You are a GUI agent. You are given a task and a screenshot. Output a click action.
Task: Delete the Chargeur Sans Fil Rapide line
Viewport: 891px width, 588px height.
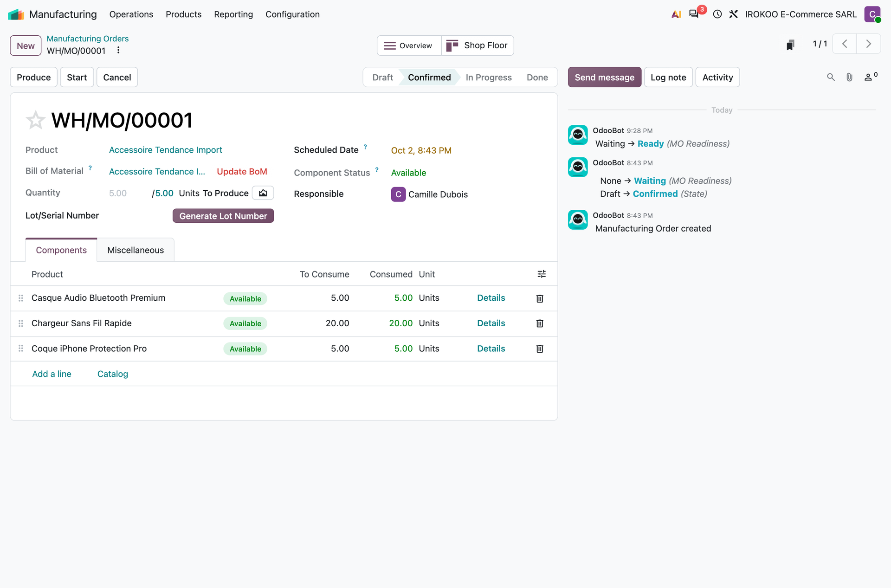coord(540,323)
